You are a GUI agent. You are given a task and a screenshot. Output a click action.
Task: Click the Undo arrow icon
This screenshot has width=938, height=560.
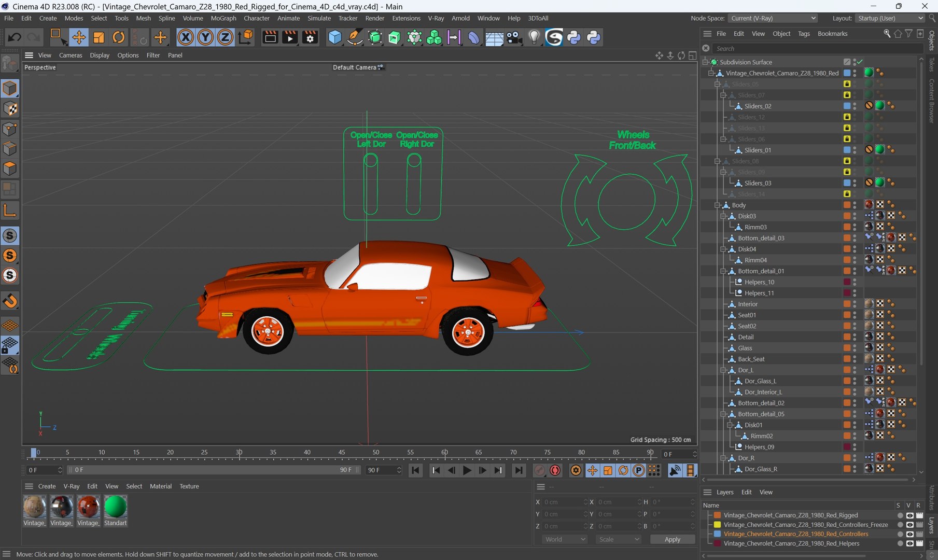pos(15,37)
